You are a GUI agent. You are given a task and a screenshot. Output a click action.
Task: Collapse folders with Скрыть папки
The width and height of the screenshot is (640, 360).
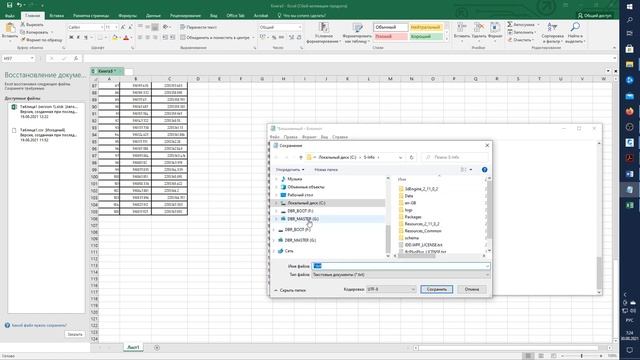coord(290,290)
